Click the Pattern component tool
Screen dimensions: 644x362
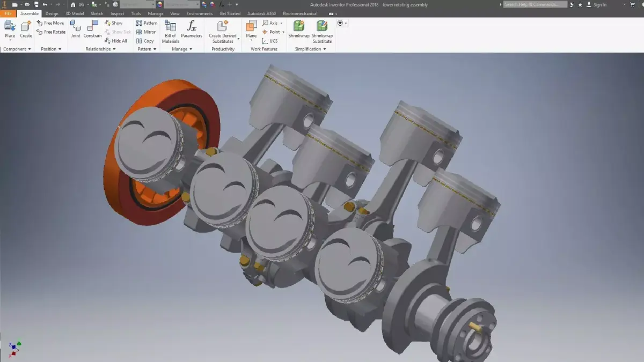point(147,23)
